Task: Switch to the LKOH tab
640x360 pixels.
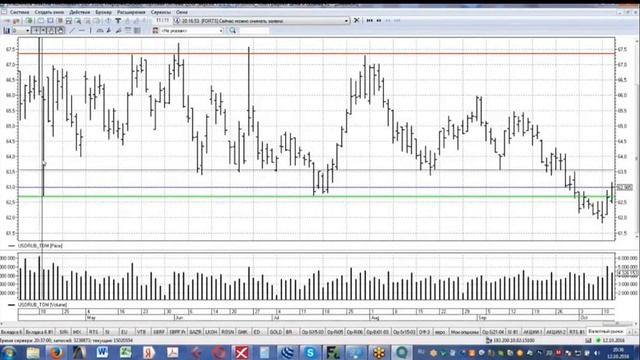Action: [211, 332]
